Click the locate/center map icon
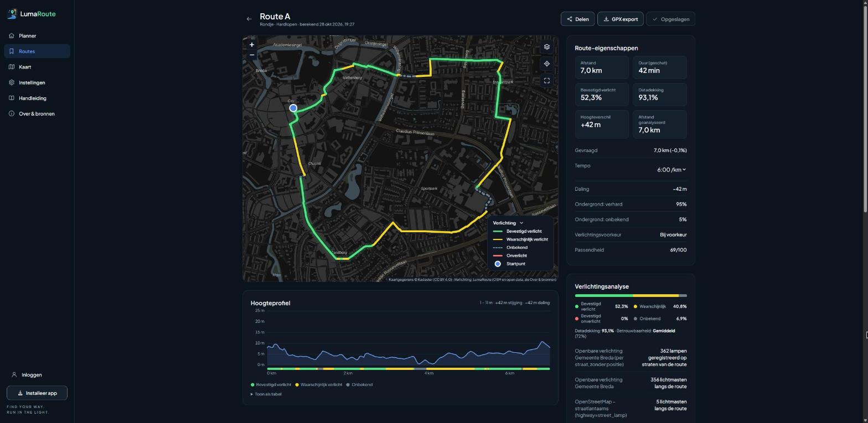 (547, 64)
